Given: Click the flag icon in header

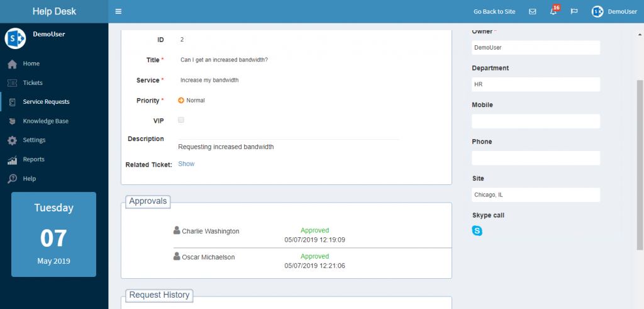Looking at the screenshot, I should coord(574,11).
